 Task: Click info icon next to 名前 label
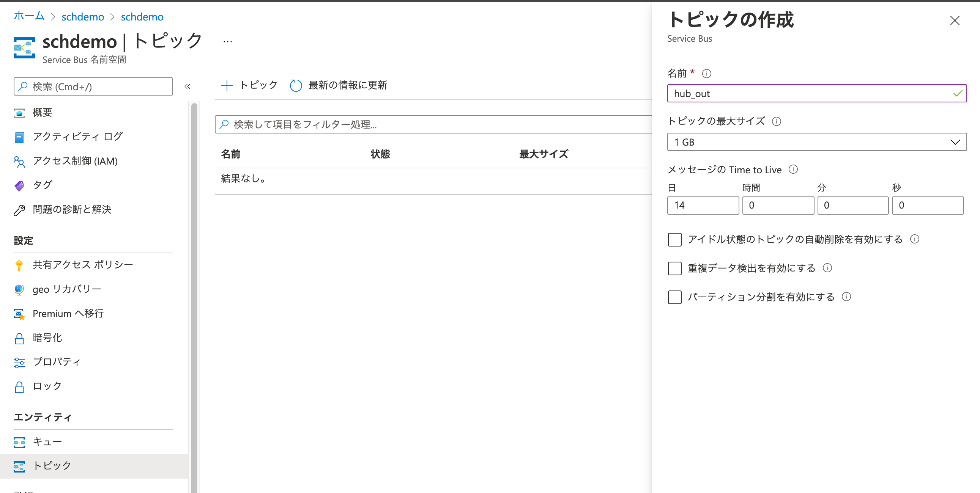pos(706,73)
